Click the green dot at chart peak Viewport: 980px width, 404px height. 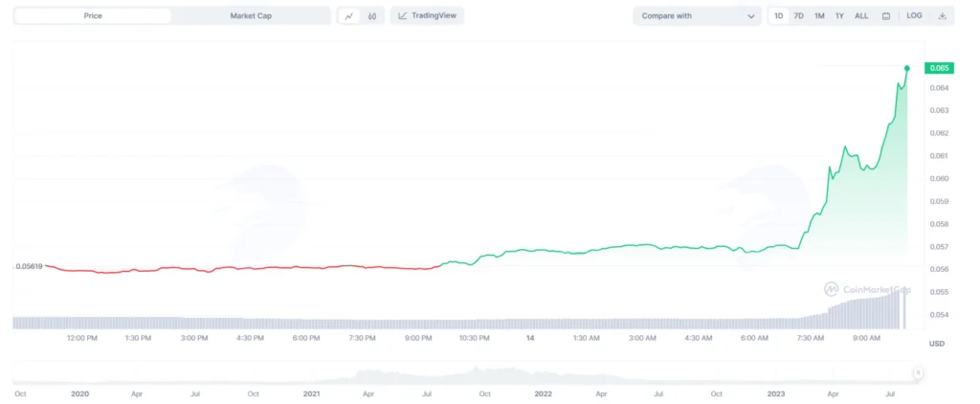pos(907,68)
